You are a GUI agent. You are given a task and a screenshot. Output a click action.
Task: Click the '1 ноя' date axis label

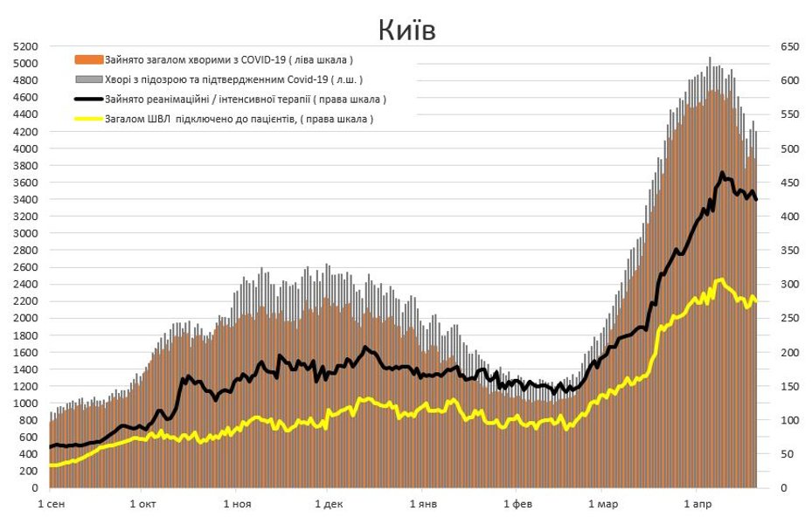(x=238, y=505)
